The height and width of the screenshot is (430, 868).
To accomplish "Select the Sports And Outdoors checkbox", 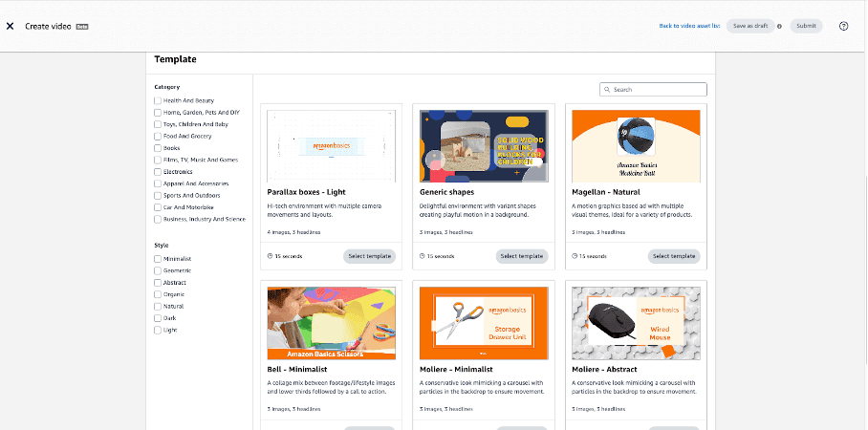I will tap(158, 195).
